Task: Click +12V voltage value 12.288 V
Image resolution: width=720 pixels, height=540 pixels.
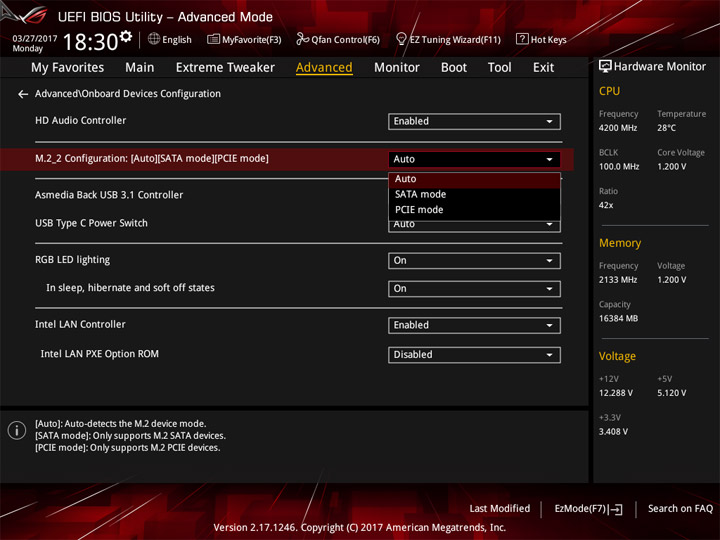Action: 616,393
